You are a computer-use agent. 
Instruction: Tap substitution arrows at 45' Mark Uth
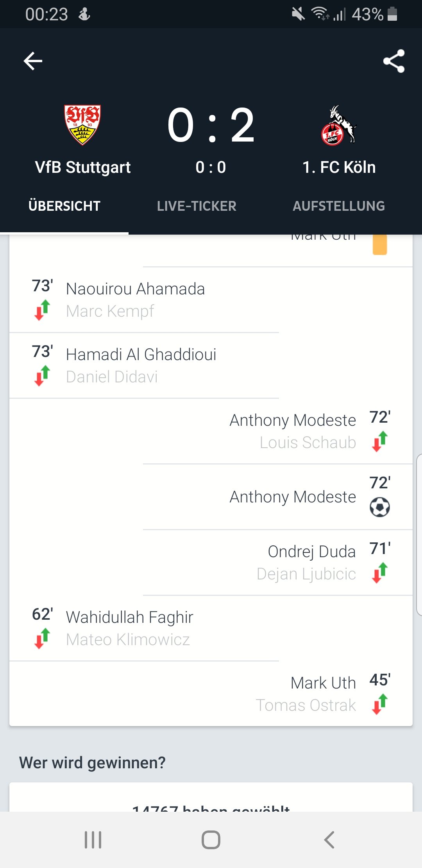[x=380, y=704]
